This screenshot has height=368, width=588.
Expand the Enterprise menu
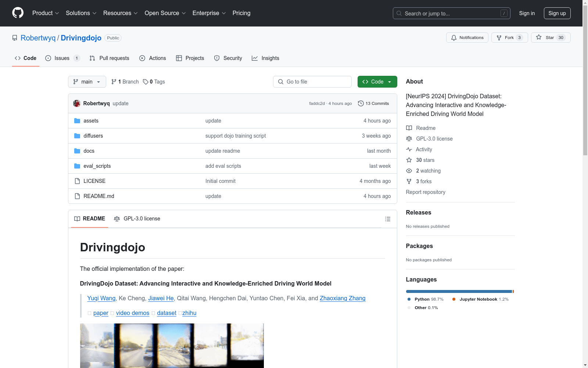pos(209,13)
